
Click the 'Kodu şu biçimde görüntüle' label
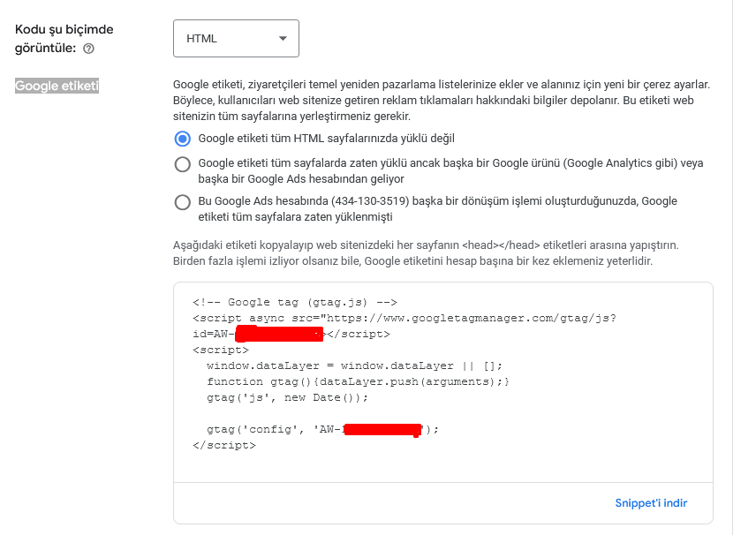[64, 39]
